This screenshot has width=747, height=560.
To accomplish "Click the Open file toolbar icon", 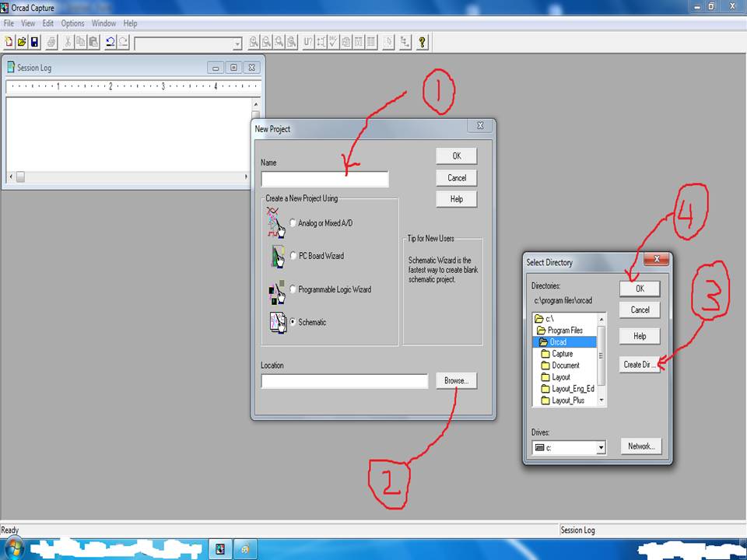I will 22,42.
